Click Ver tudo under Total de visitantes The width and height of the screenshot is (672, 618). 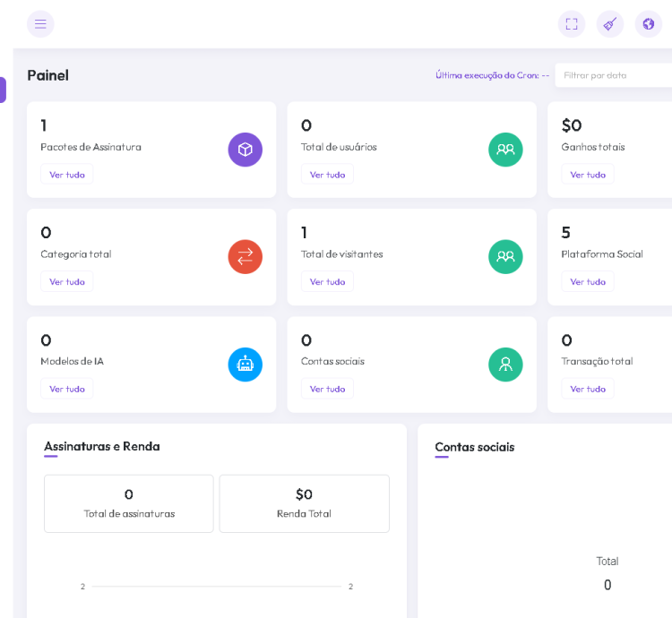[327, 281]
